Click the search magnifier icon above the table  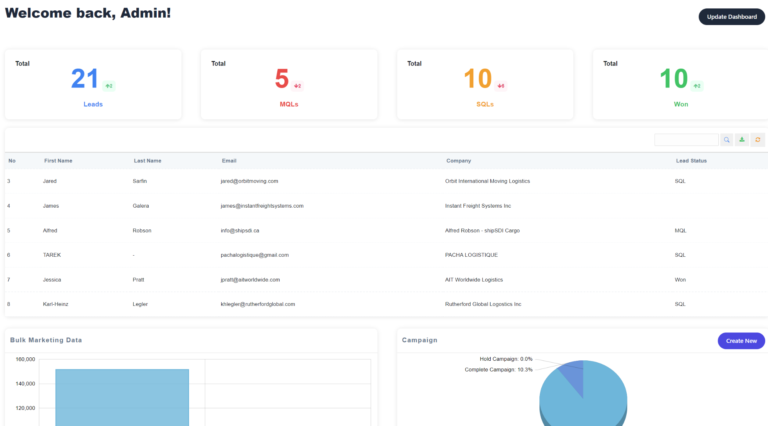pos(727,140)
